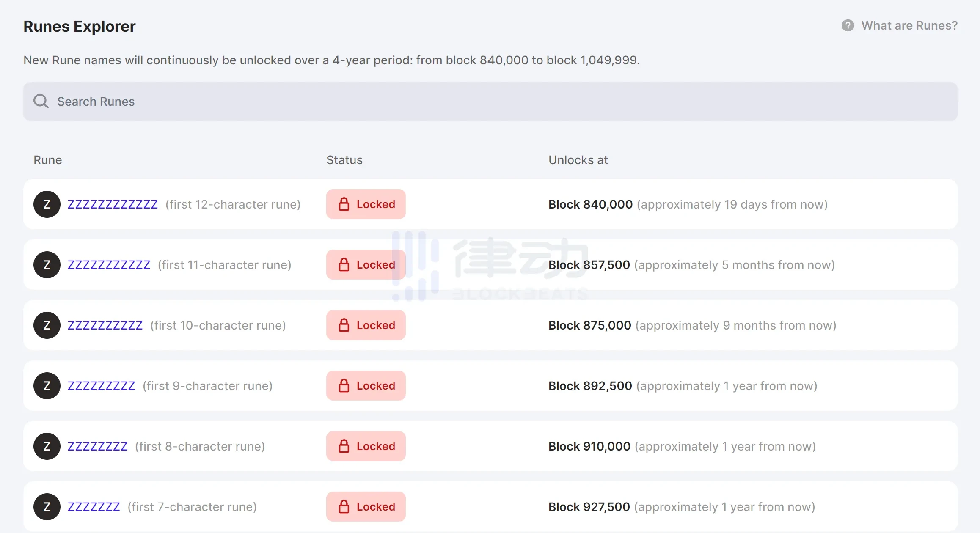Click the Unlocks at column header

(578, 160)
